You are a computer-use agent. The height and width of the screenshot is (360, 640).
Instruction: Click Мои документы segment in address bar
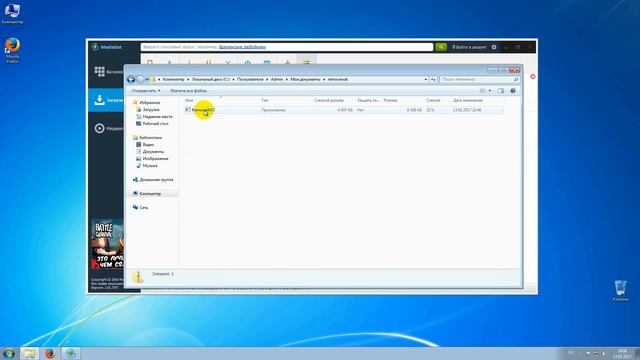point(305,79)
